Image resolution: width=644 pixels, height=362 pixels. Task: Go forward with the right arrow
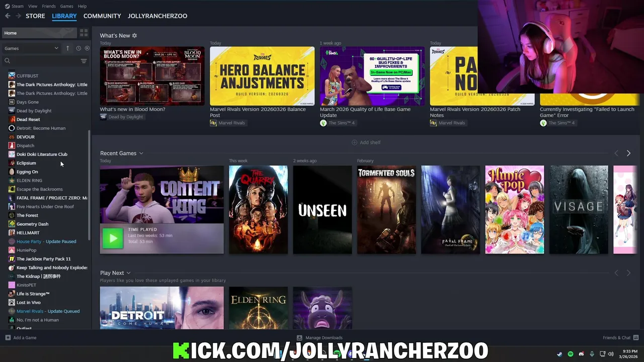coord(19,16)
